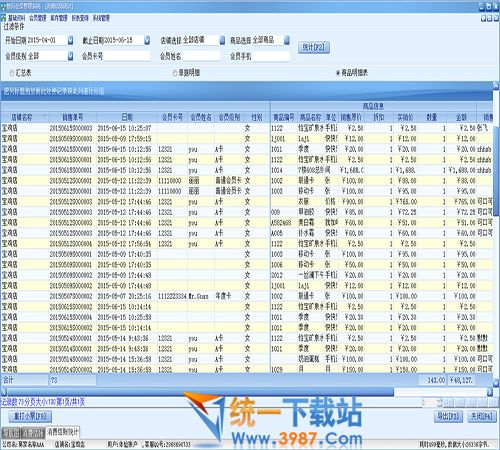Expand the 会员级别 dropdown

pos(70,56)
